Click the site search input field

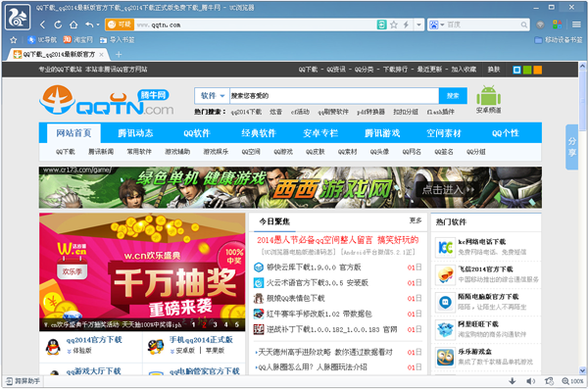click(x=334, y=96)
